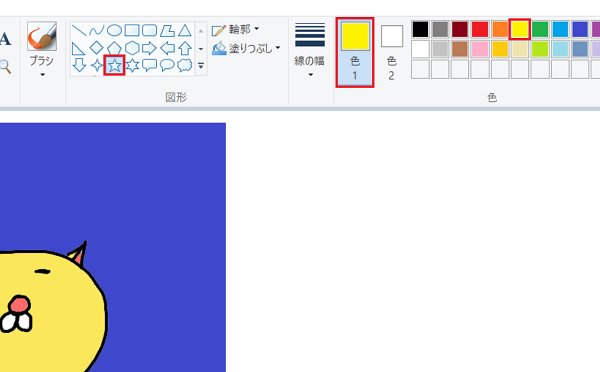Open the 輪郭 outline dropdown

pos(236,29)
